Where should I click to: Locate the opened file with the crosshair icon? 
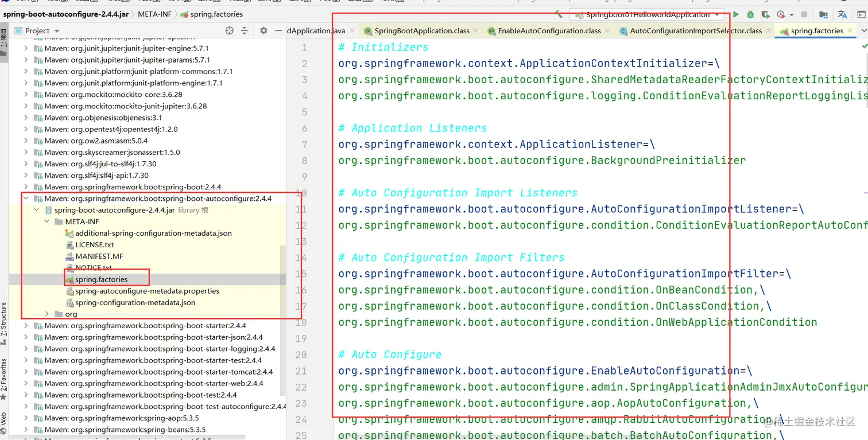click(230, 30)
